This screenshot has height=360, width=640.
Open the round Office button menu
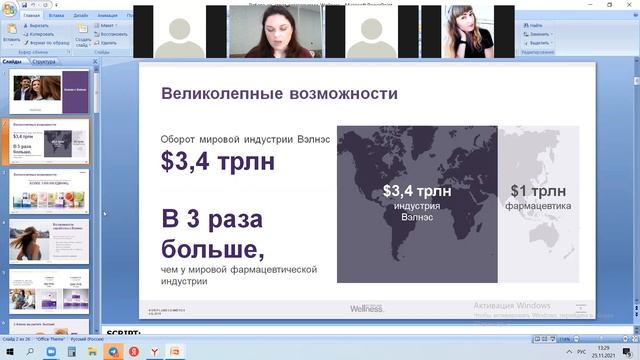coord(9,9)
